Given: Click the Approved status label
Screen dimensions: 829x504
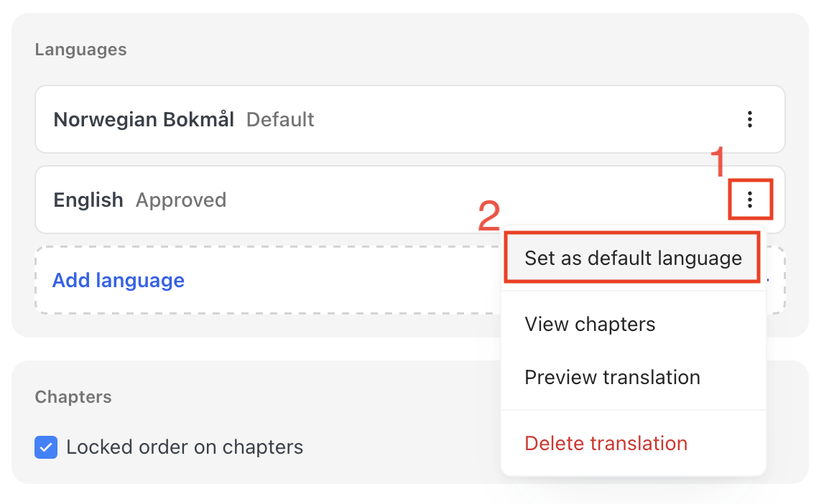Looking at the screenshot, I should click(181, 200).
